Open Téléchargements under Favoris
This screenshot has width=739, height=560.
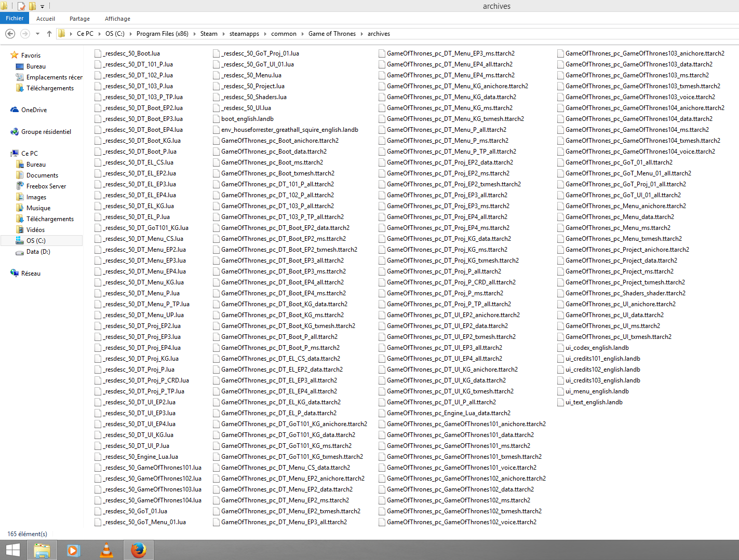50,88
